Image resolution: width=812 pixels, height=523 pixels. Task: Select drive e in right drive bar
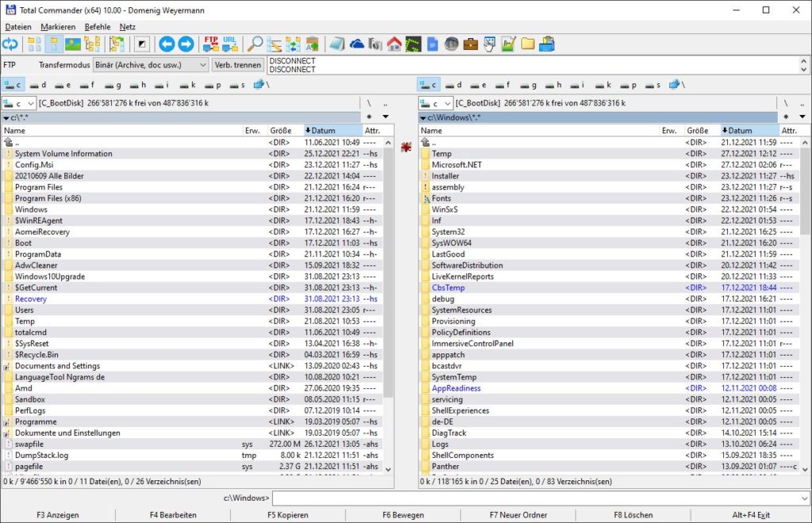coord(479,84)
